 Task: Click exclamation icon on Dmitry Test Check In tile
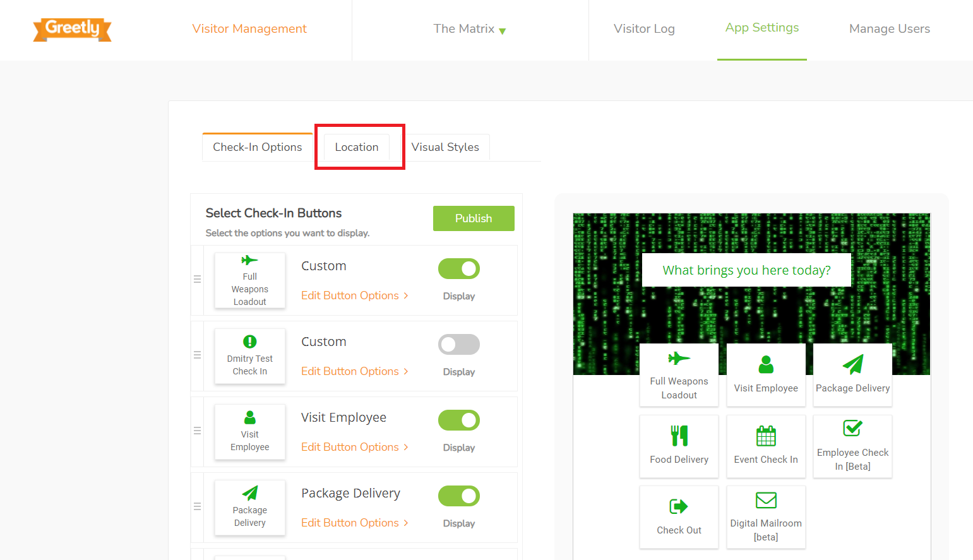(x=250, y=342)
